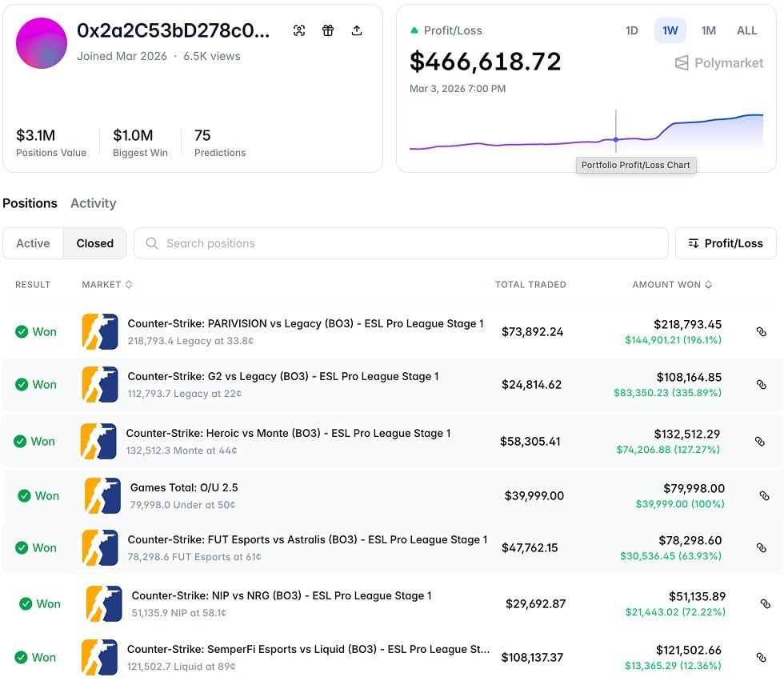Click the $466,618.72 profit value

[x=485, y=62]
